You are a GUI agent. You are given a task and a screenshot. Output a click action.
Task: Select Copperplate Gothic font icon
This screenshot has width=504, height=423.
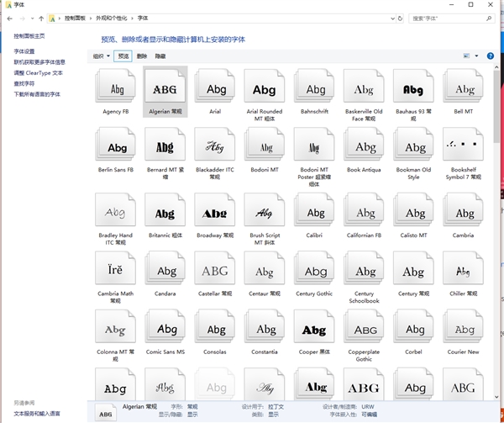pos(364,326)
